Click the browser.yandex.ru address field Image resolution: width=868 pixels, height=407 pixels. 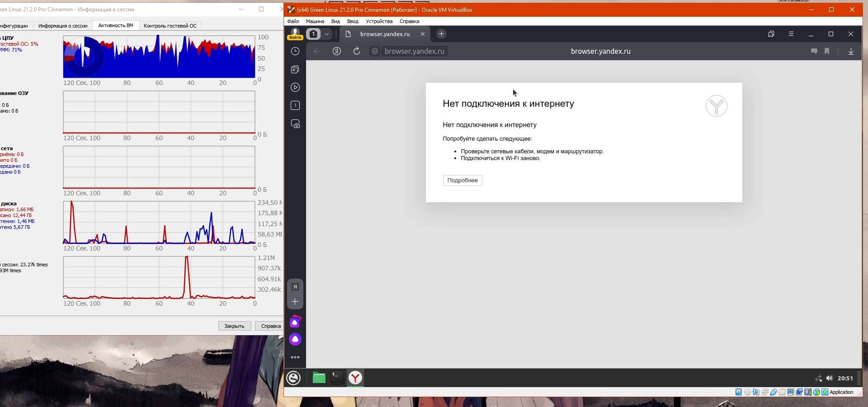tap(414, 52)
